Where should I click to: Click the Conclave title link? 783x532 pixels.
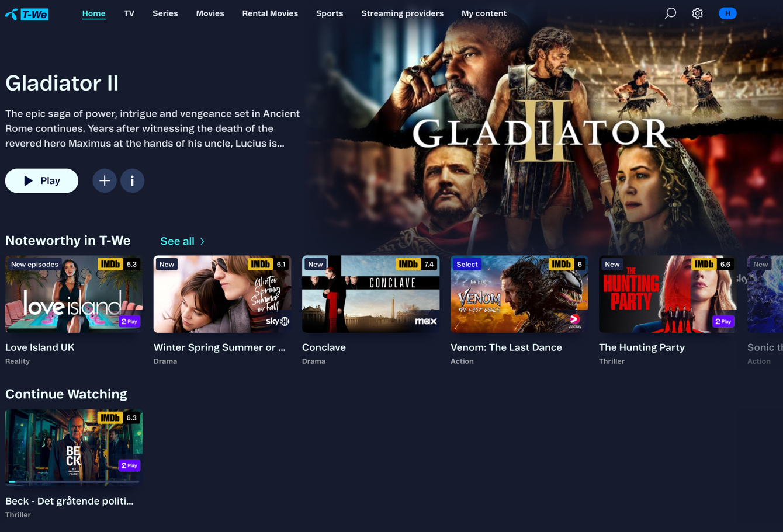pyautogui.click(x=324, y=347)
